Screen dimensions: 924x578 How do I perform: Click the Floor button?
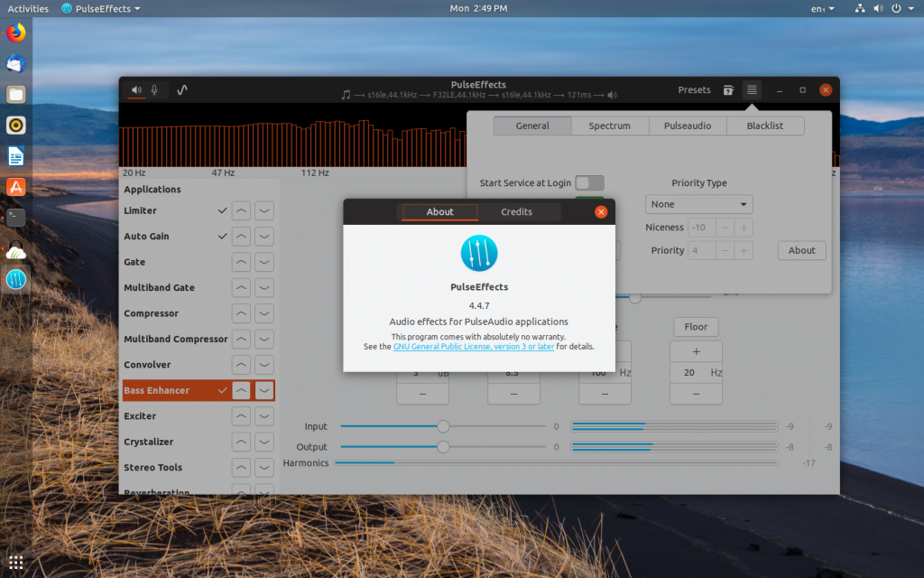point(696,327)
